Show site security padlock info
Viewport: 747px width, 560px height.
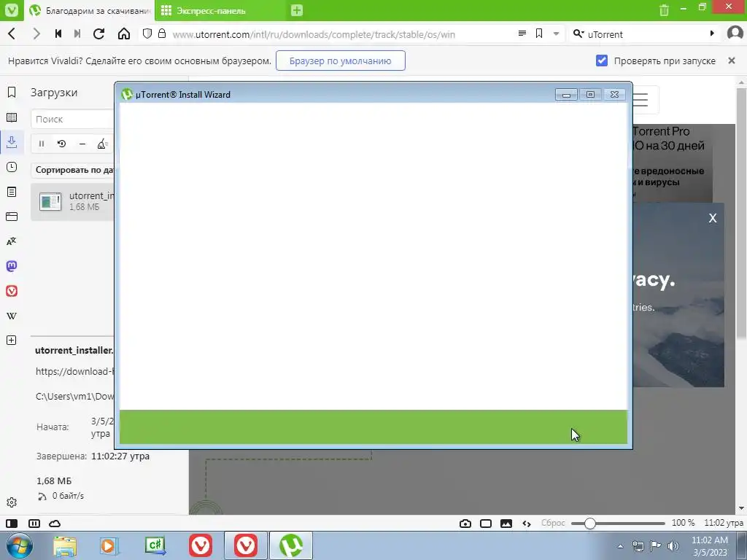[x=162, y=34]
